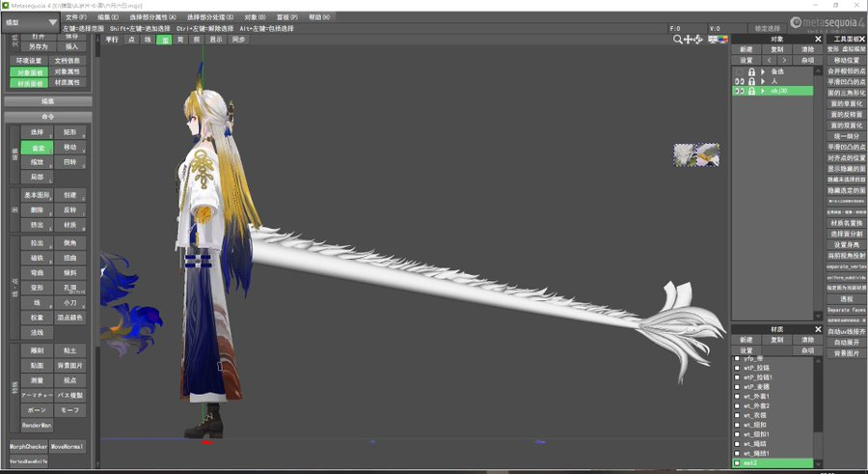Click the 材质 list scrollbar down arrow

818,464
